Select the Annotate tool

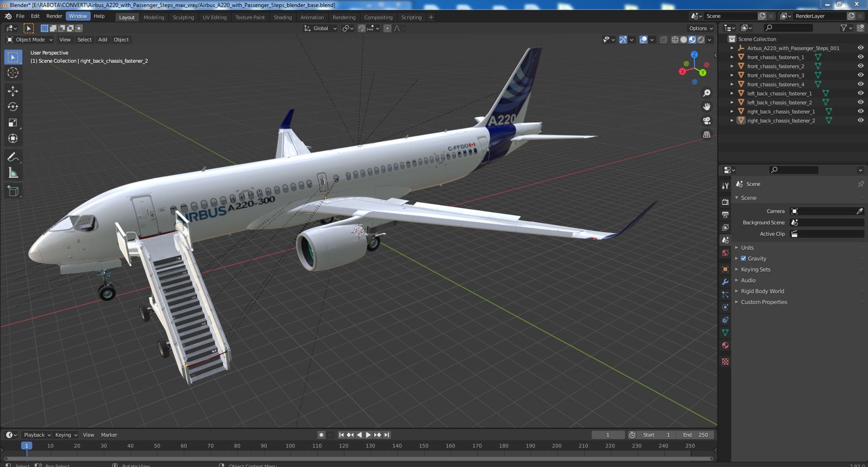point(13,157)
